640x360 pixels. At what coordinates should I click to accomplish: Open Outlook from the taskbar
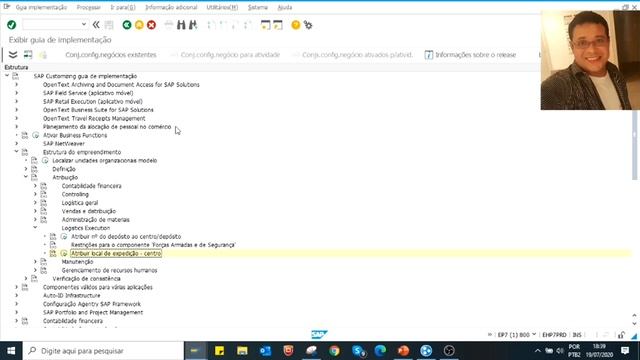pos(265,351)
